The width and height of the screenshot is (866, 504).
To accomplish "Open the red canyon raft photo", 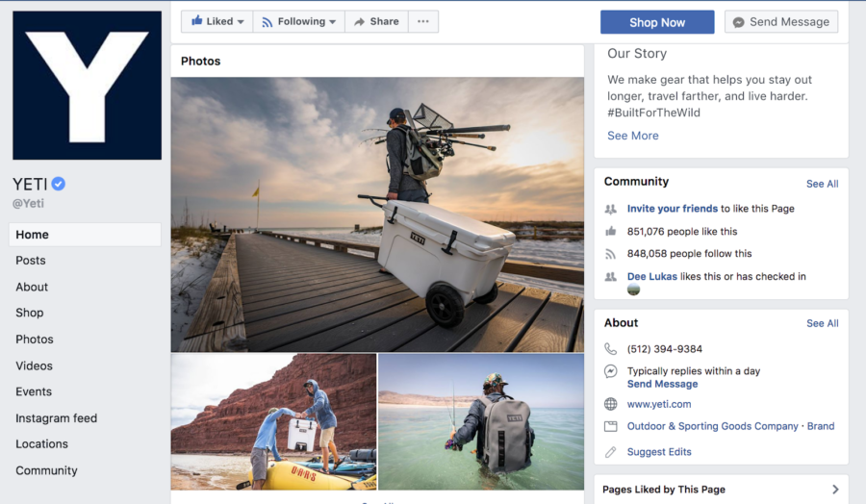I will point(273,422).
